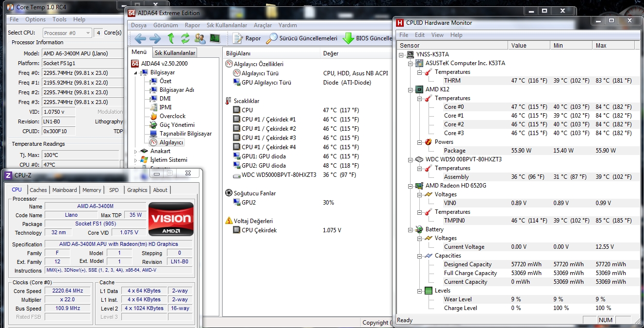Click the green graph monitor icon in AIDA64 toolbar

click(215, 38)
